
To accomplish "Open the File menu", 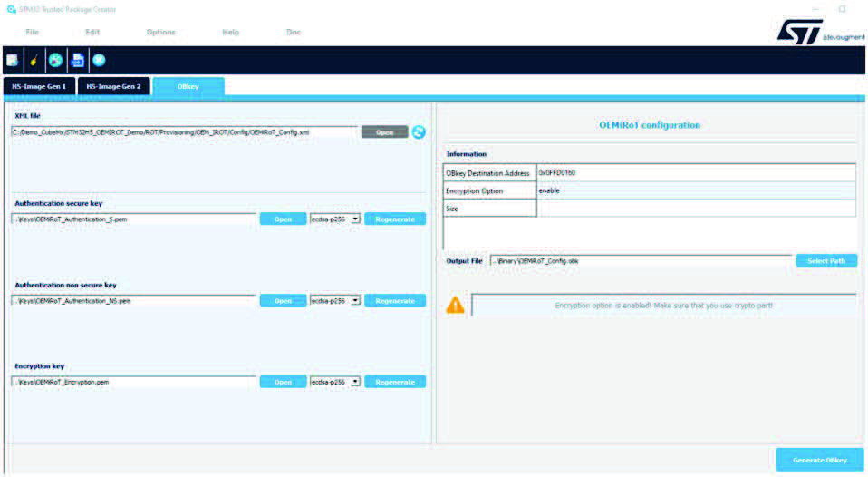I will (x=32, y=32).
